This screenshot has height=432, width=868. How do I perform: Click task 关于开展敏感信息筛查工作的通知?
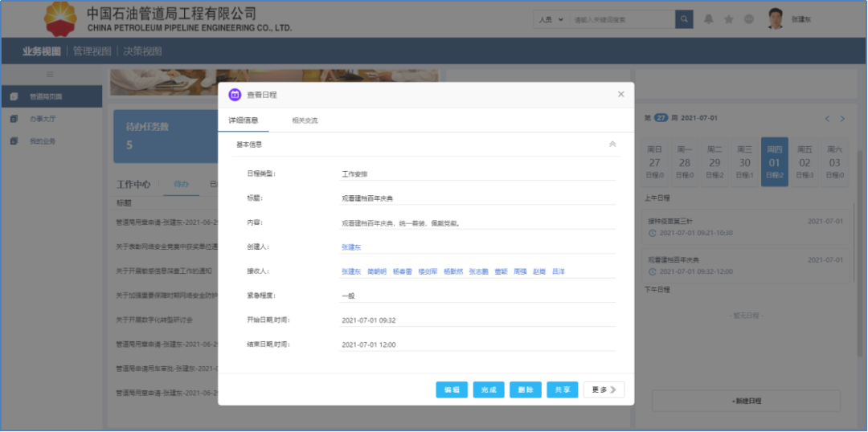tap(164, 271)
